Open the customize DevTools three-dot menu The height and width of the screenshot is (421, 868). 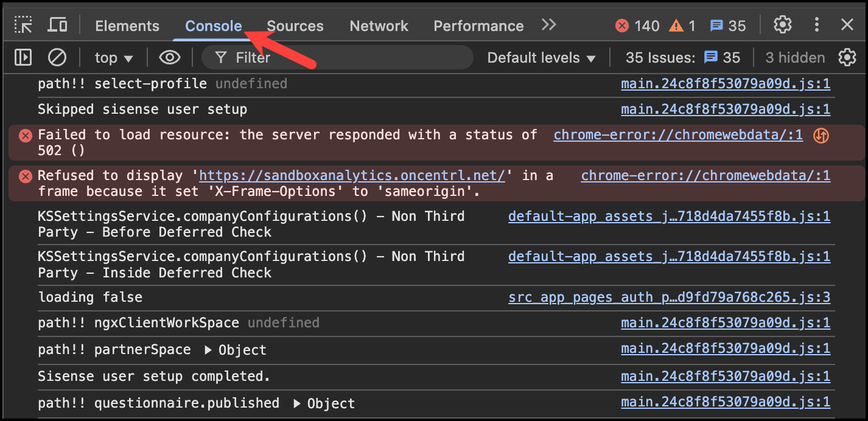[817, 25]
